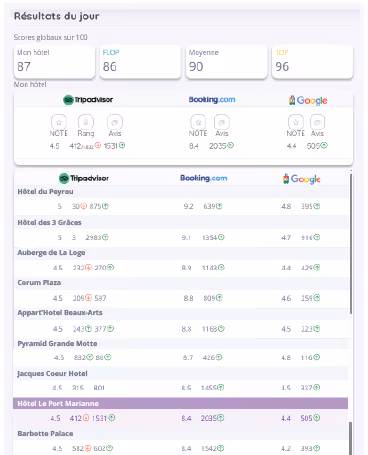
Task: Click Google note 4.6 for Corum Plaza
Action: [286, 298]
